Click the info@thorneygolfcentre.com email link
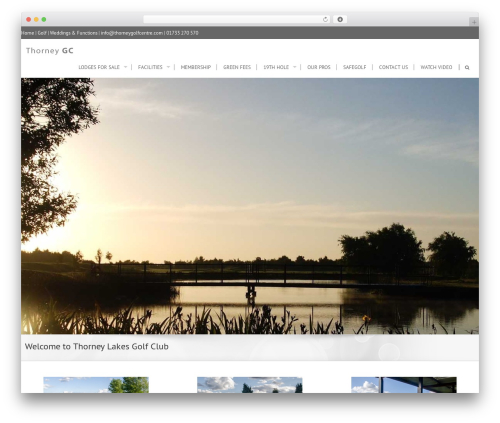Image resolution: width=500 pixels, height=423 pixels. pos(132,33)
